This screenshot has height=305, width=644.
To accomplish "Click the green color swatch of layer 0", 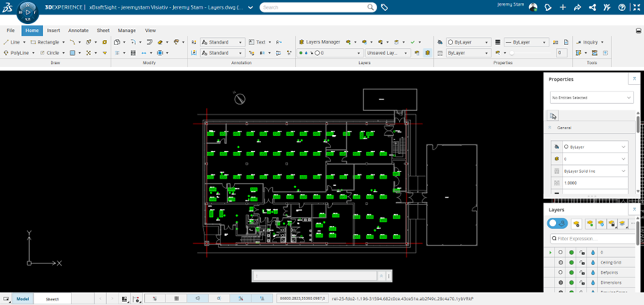I will (571, 253).
